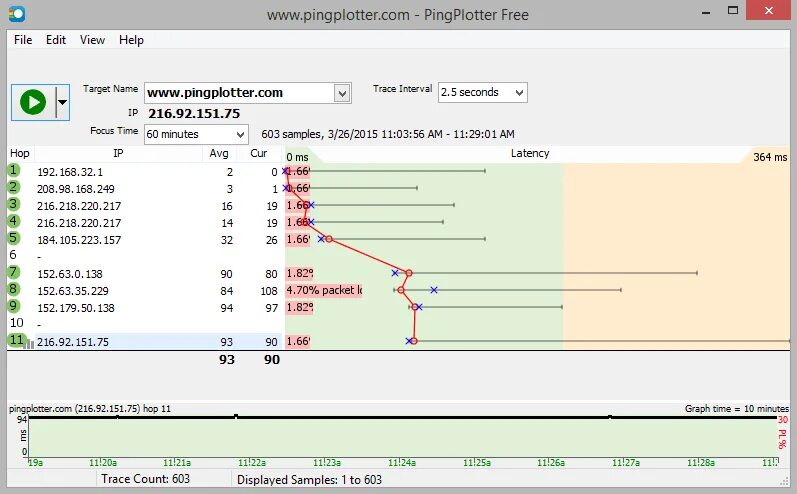Select IP 216.218.220.217 in hop 4 row
This screenshot has height=494, width=797.
coord(79,223)
